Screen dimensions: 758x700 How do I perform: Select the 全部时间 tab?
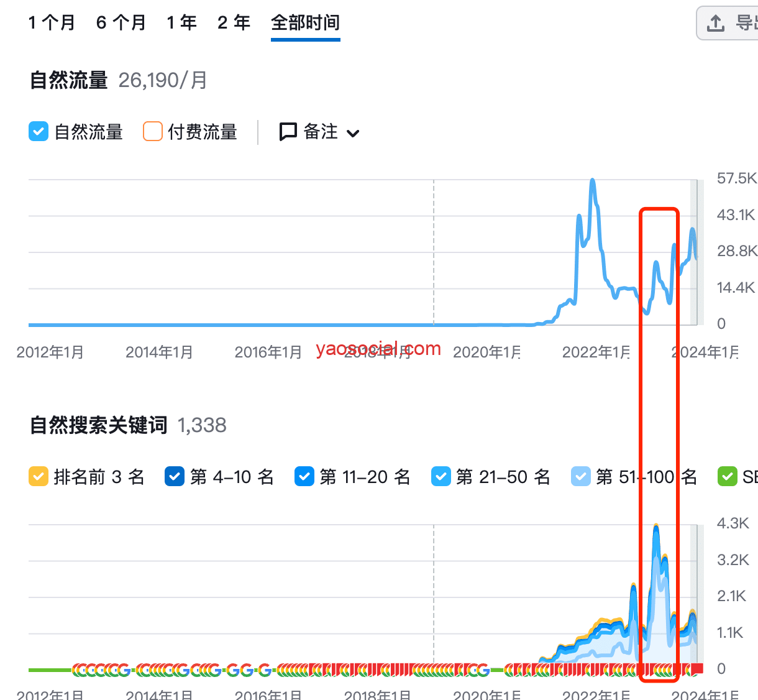(305, 23)
